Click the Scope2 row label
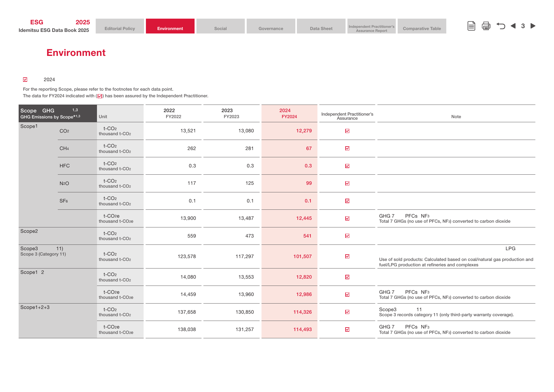554x392 pixels. 29,231
